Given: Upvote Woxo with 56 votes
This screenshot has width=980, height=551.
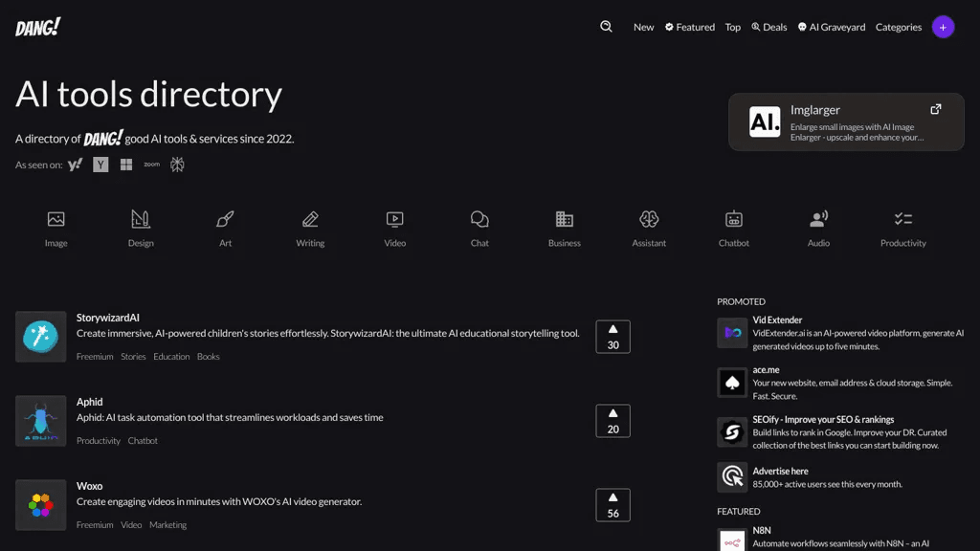Looking at the screenshot, I should pos(612,505).
